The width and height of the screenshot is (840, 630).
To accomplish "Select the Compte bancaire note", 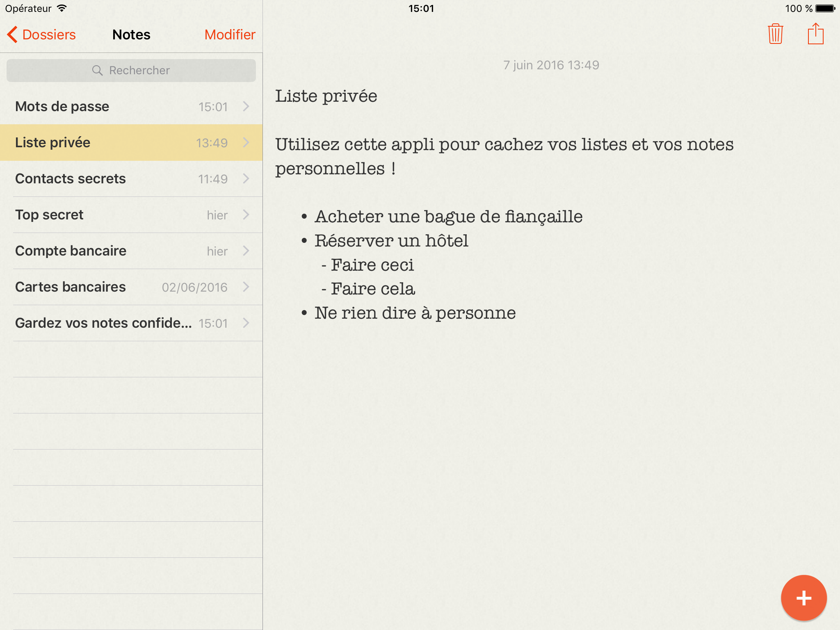I will 71,251.
